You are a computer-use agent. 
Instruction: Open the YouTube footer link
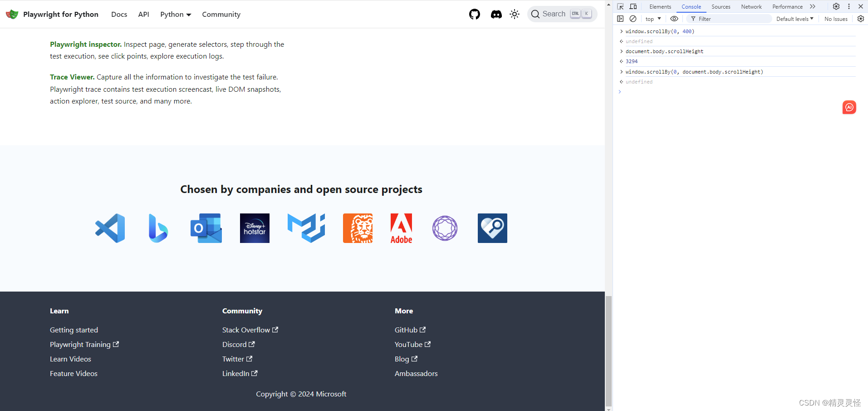413,344
